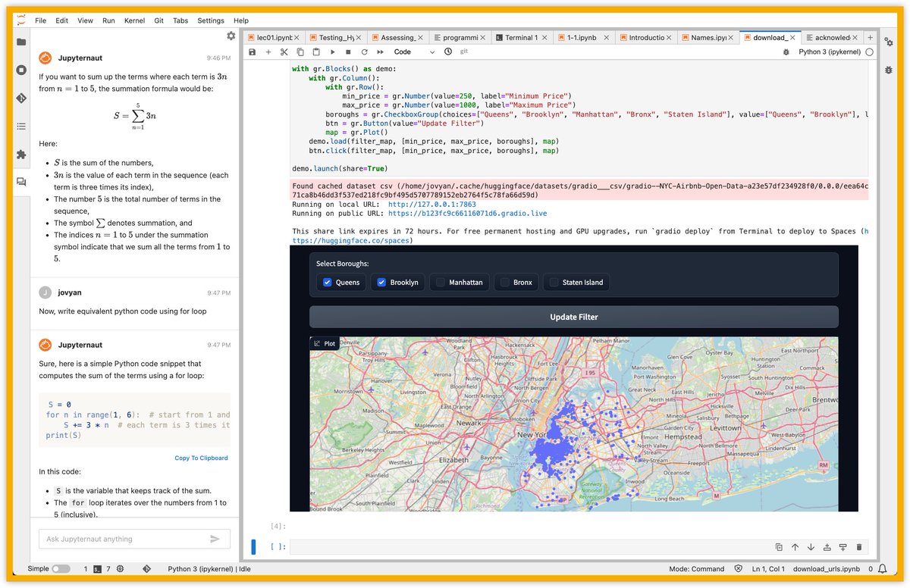
Task: Send the message to Jupyternaut
Action: [x=215, y=539]
